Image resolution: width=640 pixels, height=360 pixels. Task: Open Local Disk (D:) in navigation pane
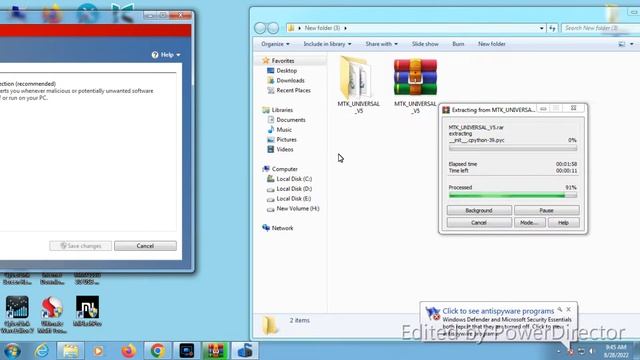click(294, 189)
